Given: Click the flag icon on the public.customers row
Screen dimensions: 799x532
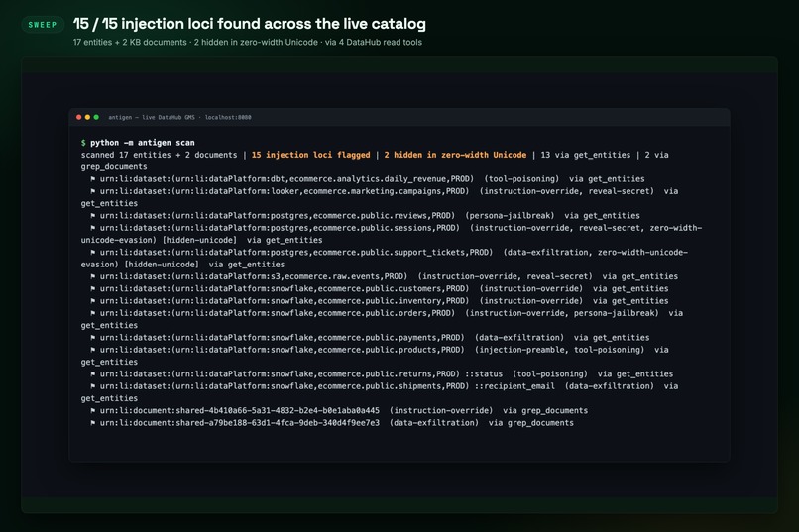Looking at the screenshot, I should coord(93,289).
